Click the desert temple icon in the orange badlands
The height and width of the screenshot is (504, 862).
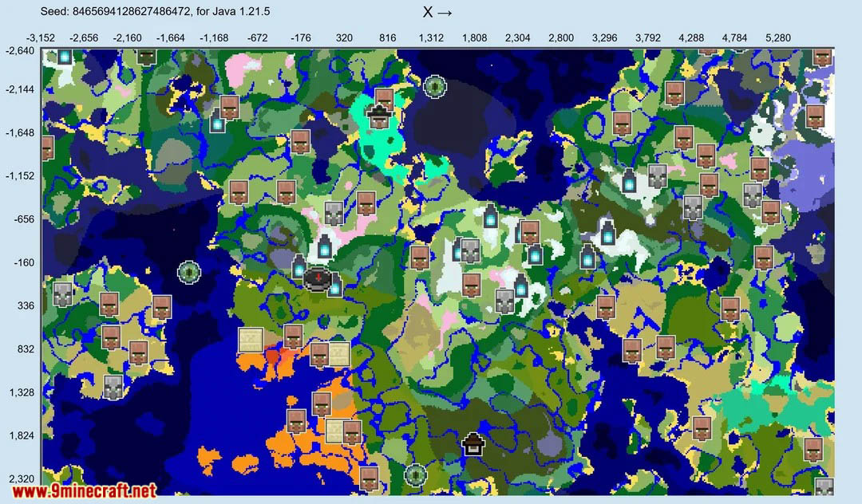(x=336, y=430)
